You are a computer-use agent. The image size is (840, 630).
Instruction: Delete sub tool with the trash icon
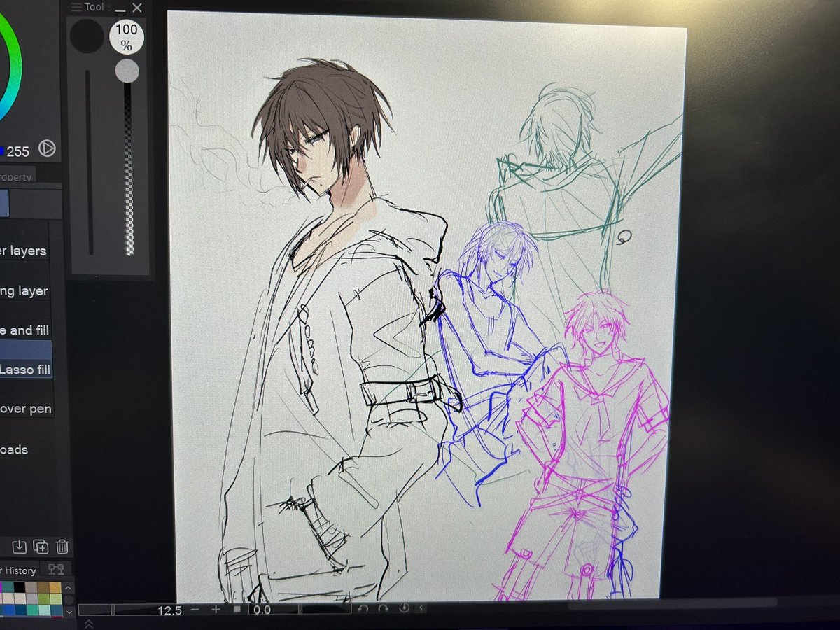62,547
